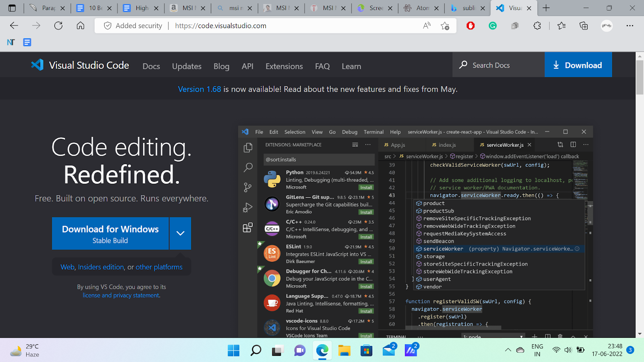
Task: Open the Extensions page from the navigation bar
Action: (x=284, y=66)
